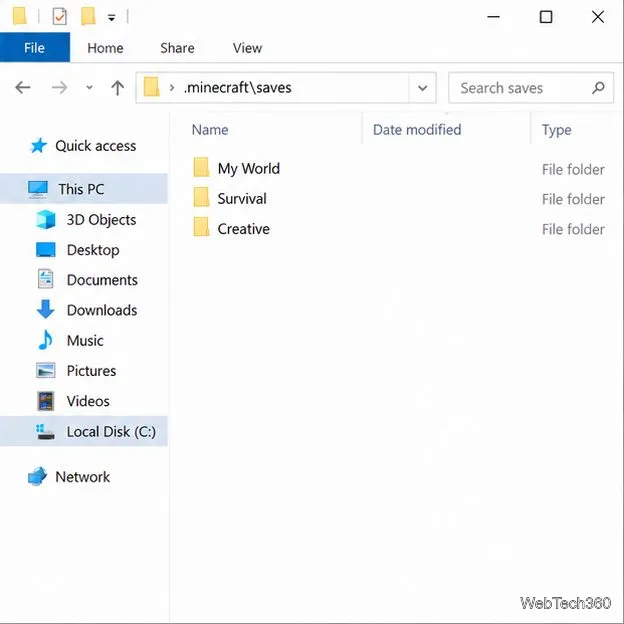624x624 pixels.
Task: Go forward with the right arrow
Action: (59, 88)
